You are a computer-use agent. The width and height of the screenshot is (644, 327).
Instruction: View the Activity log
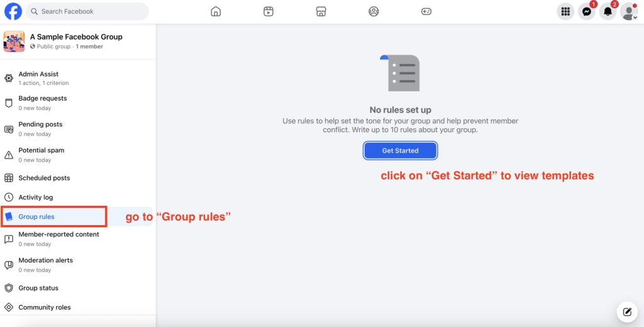tap(35, 197)
